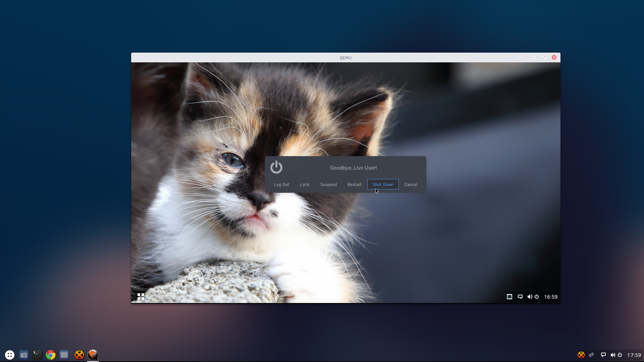644x362 pixels.
Task: Minimize the QEMU window
Action: coord(534,57)
